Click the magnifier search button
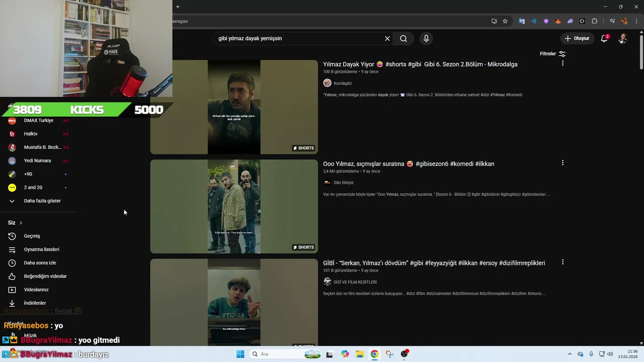Image resolution: width=644 pixels, height=362 pixels. [x=404, y=39]
